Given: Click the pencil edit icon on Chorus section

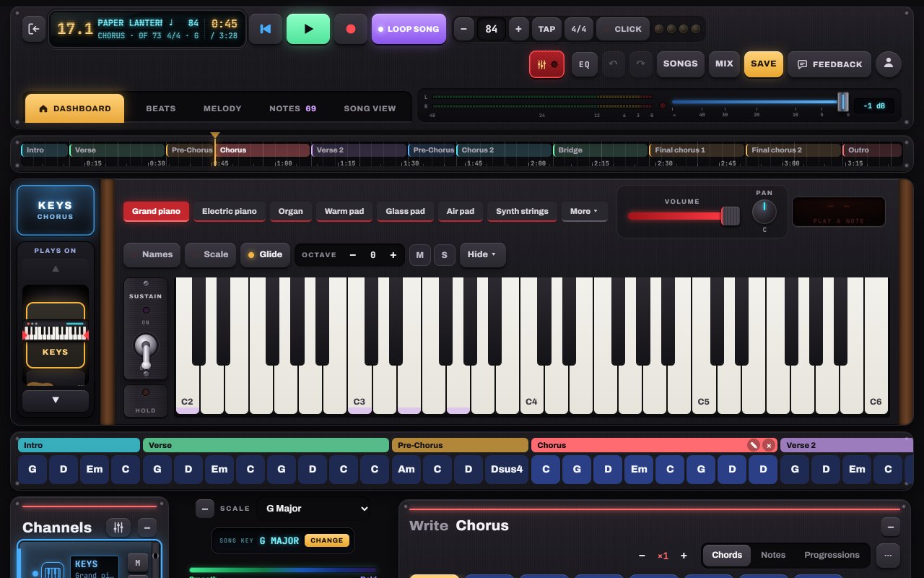Looking at the screenshot, I should (x=753, y=445).
